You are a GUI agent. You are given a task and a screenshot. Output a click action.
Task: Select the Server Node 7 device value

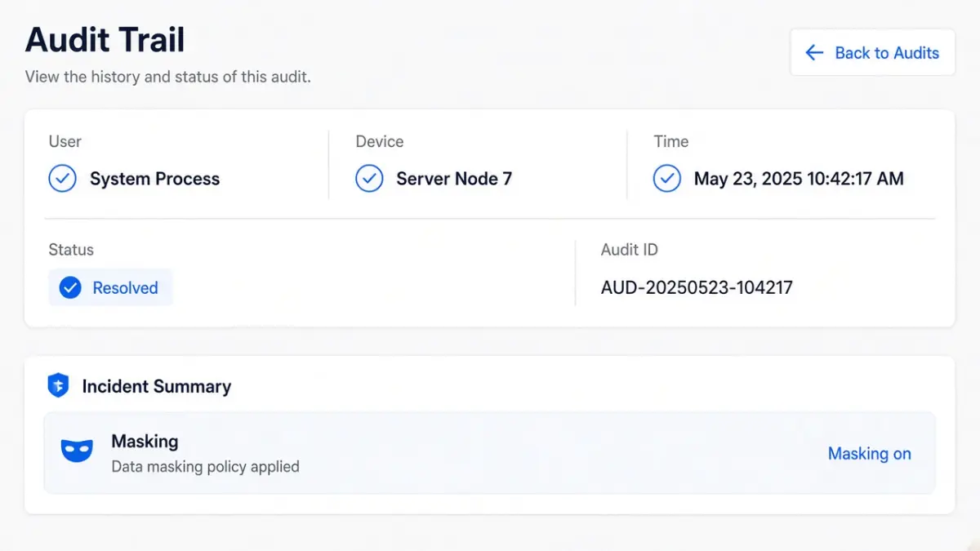454,179
